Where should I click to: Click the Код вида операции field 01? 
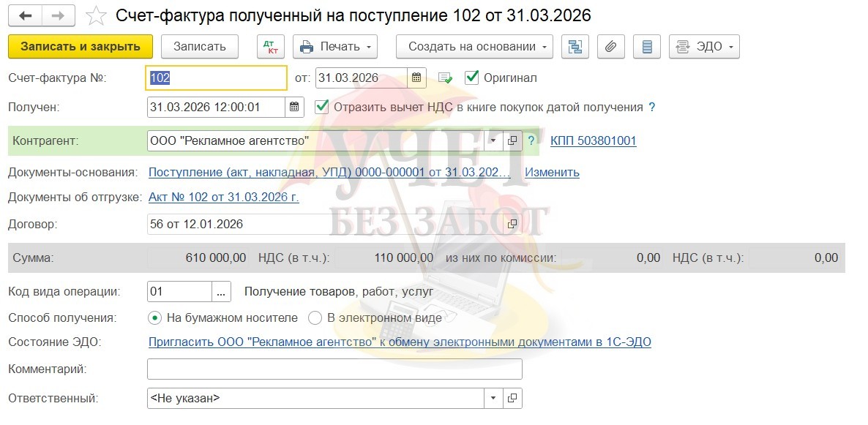click(x=180, y=292)
